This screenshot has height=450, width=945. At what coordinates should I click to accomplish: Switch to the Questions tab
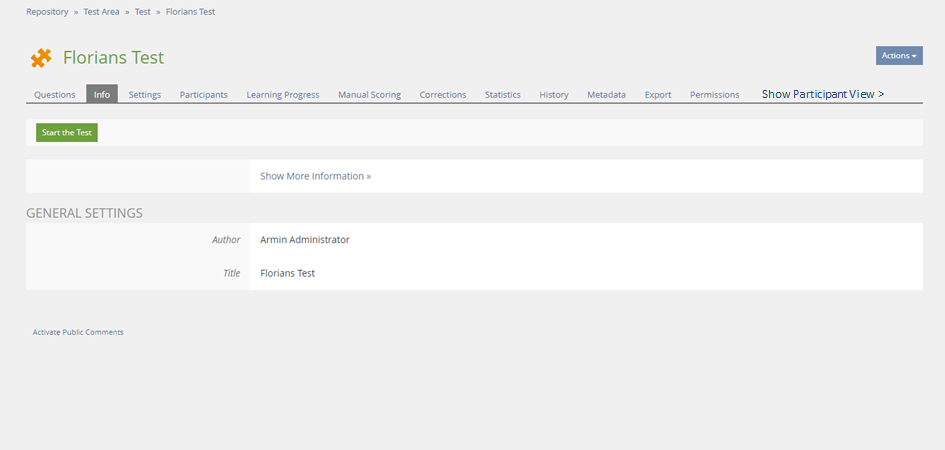[x=55, y=95]
